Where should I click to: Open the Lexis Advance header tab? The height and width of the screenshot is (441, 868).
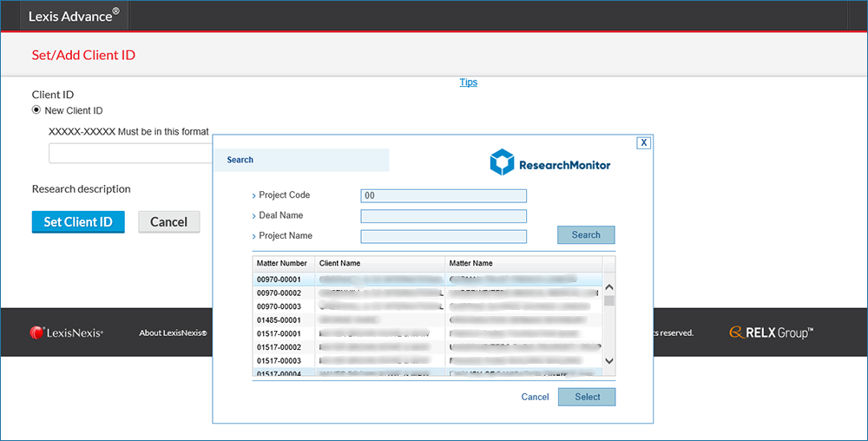coord(74,16)
